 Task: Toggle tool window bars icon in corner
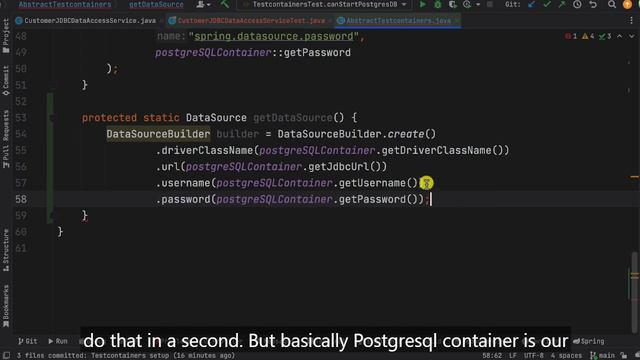tap(6, 356)
